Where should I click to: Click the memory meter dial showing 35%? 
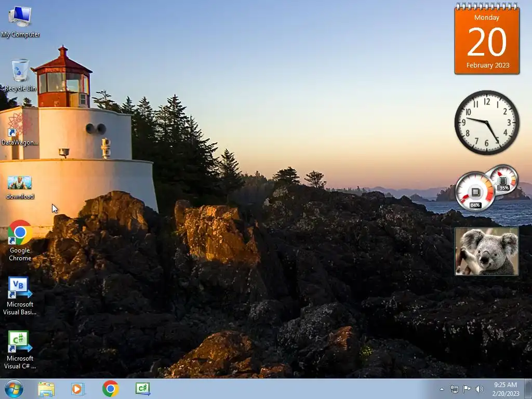(x=503, y=179)
